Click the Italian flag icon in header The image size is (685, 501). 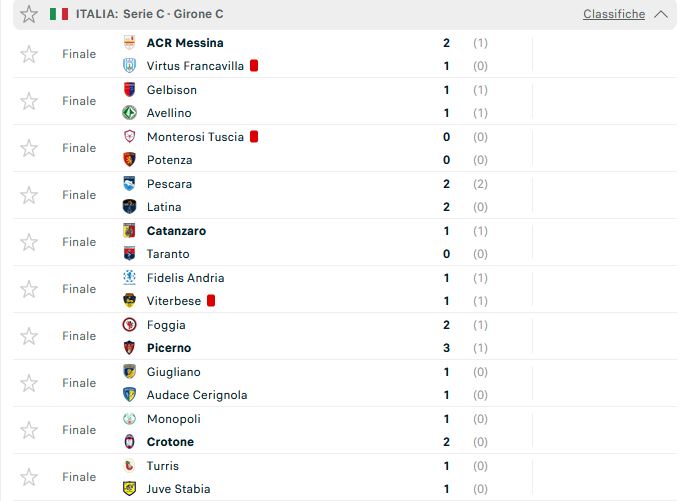click(59, 14)
